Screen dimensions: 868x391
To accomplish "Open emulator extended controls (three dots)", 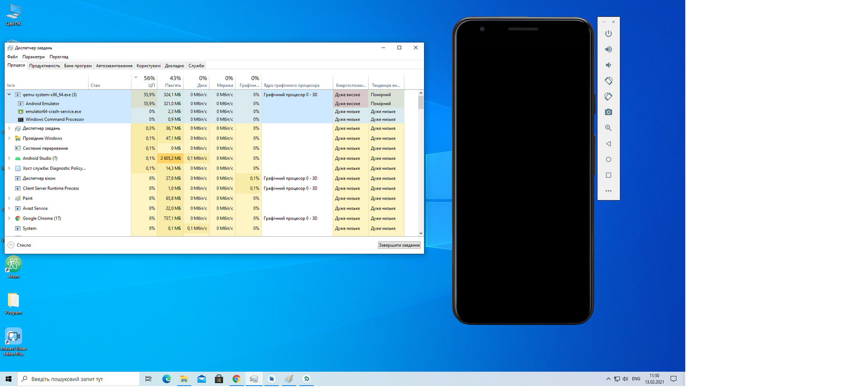I will pos(609,191).
